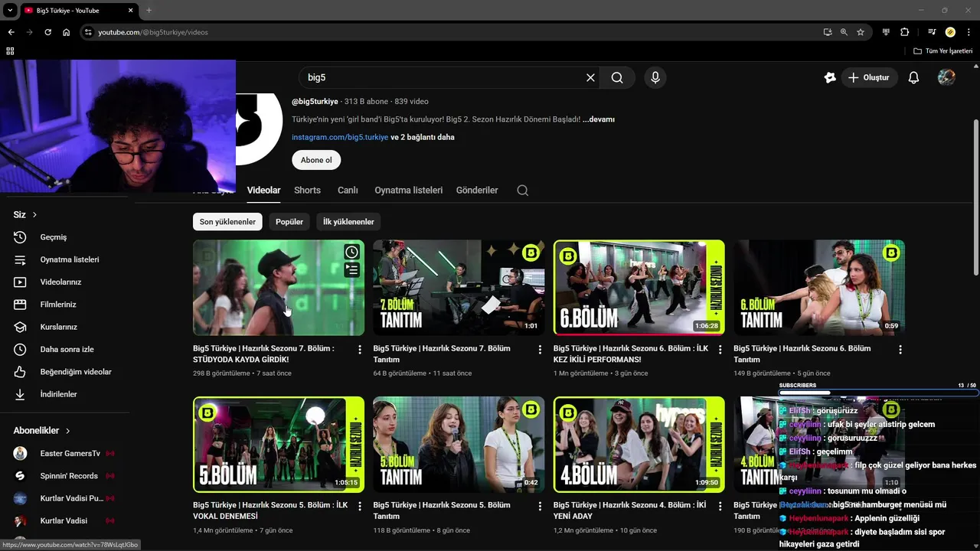
Task: Switch to the Gönderiler tab
Action: pyautogui.click(x=477, y=191)
